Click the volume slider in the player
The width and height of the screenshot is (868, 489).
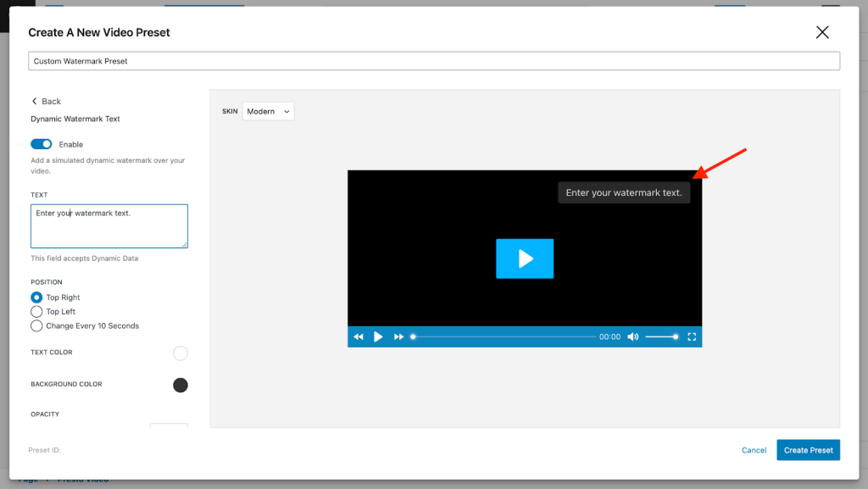tap(660, 337)
